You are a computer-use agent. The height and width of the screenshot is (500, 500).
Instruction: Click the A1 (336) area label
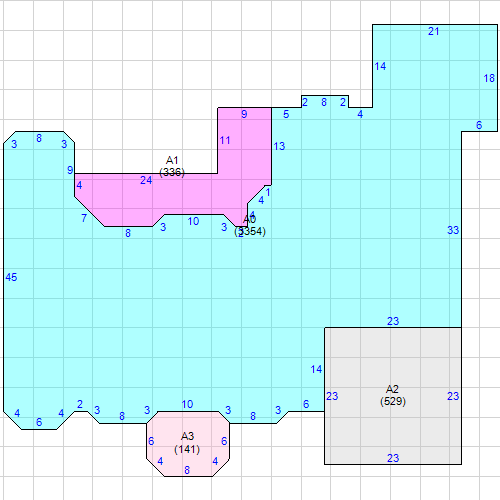point(172,166)
